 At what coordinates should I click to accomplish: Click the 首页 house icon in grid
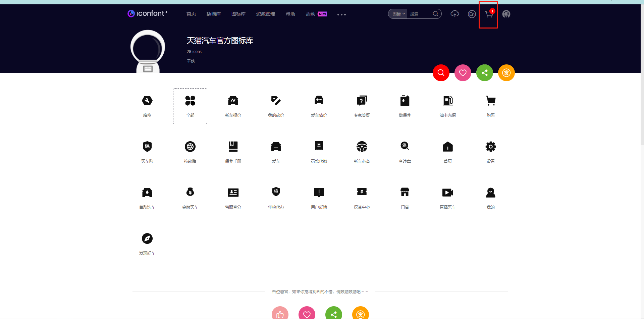tap(448, 147)
